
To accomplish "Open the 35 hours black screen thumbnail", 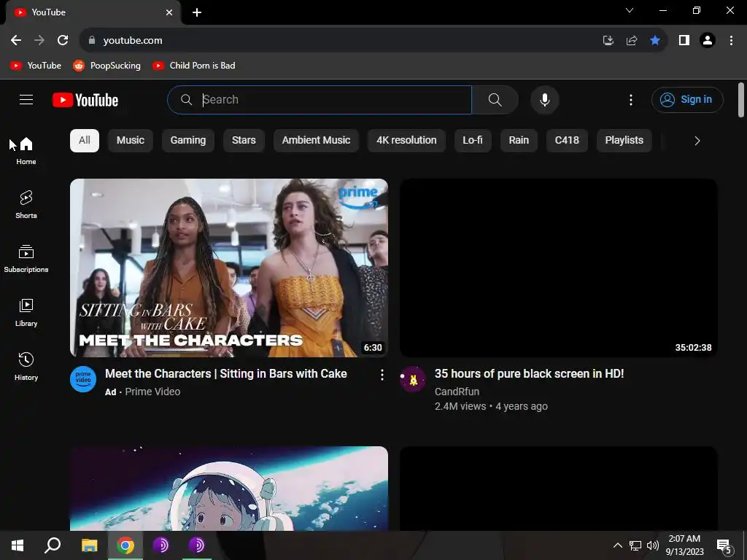I will click(x=558, y=268).
